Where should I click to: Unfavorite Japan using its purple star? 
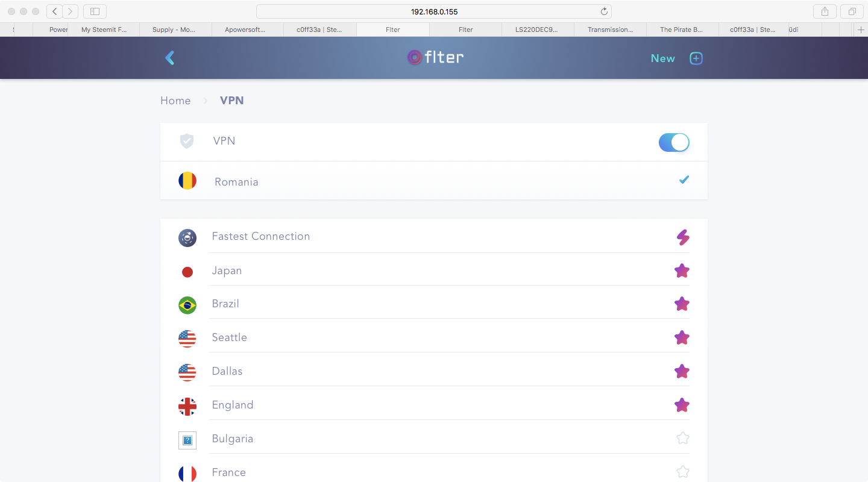coord(682,271)
